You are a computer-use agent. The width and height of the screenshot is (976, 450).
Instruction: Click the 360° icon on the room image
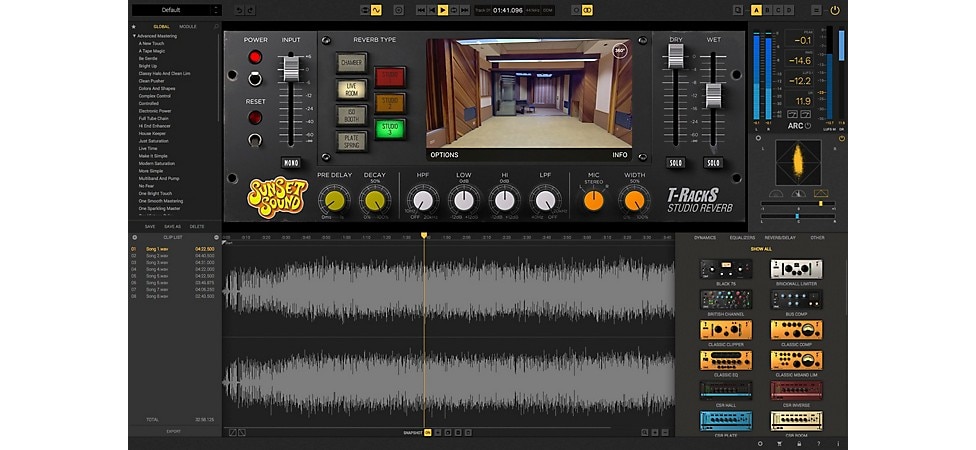click(x=619, y=51)
